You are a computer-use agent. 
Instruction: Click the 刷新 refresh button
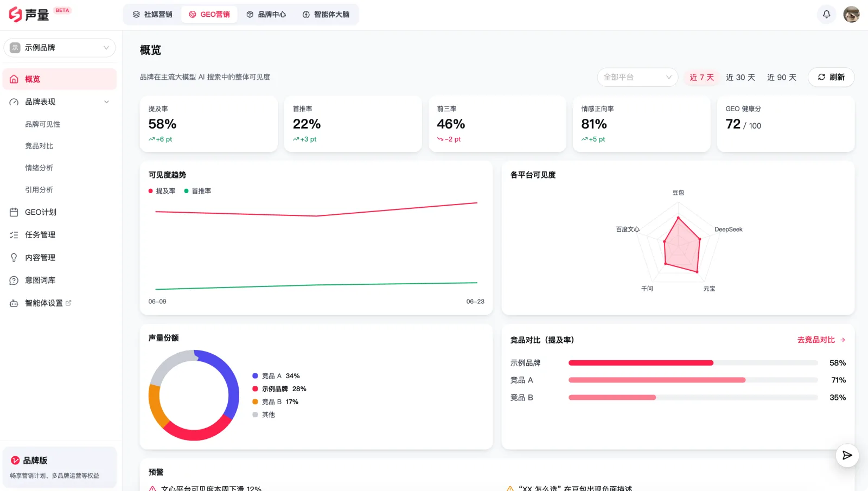click(831, 77)
